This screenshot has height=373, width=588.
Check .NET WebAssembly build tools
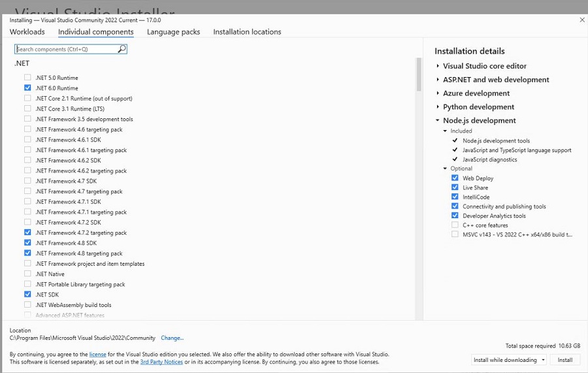[27, 304]
